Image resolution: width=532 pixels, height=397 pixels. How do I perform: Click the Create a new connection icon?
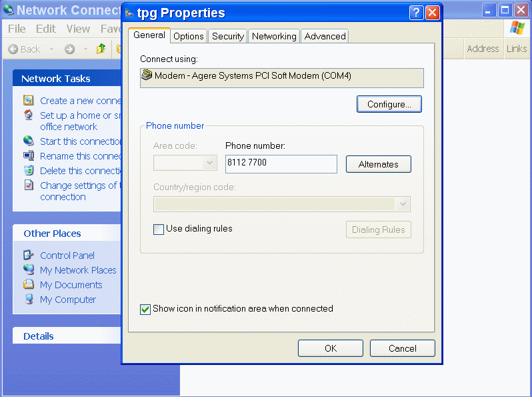coord(29,100)
